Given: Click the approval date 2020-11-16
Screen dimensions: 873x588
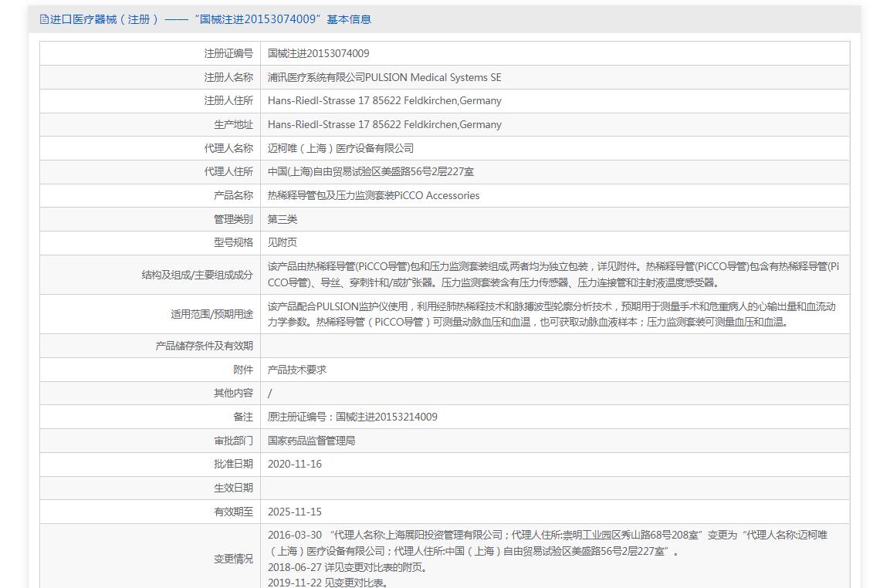Looking at the screenshot, I should 294,464.
